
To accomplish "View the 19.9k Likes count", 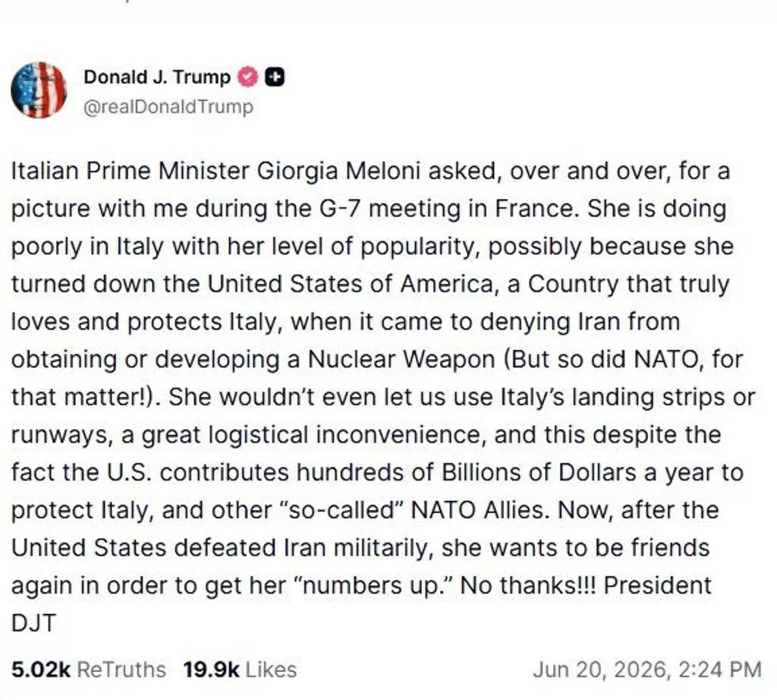I will click(212, 670).
